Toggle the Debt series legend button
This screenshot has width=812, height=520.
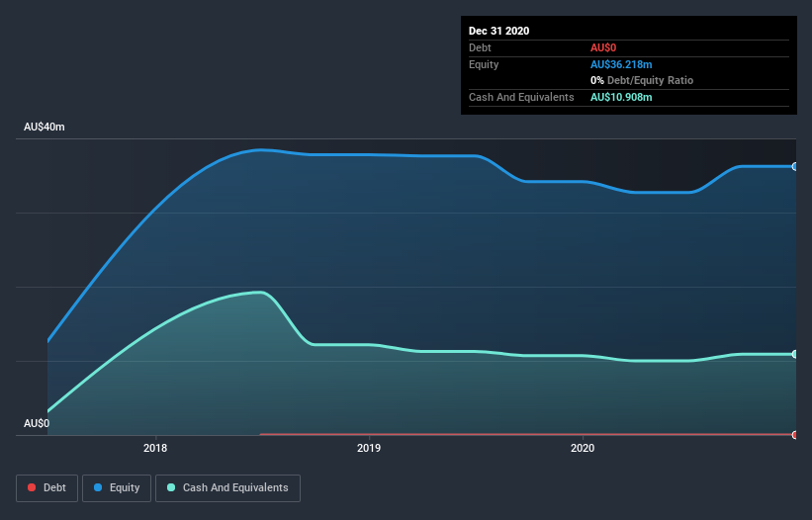46,488
